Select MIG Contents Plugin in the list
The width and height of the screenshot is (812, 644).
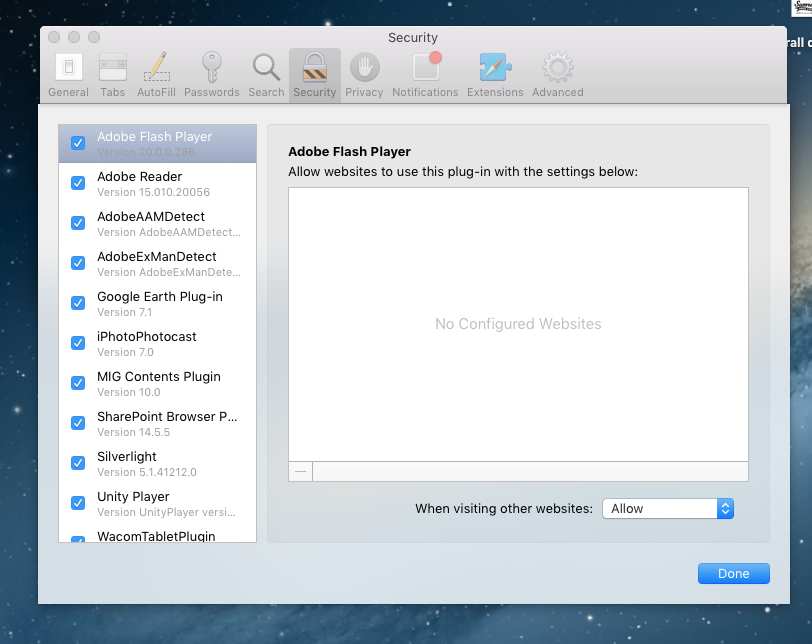(157, 384)
